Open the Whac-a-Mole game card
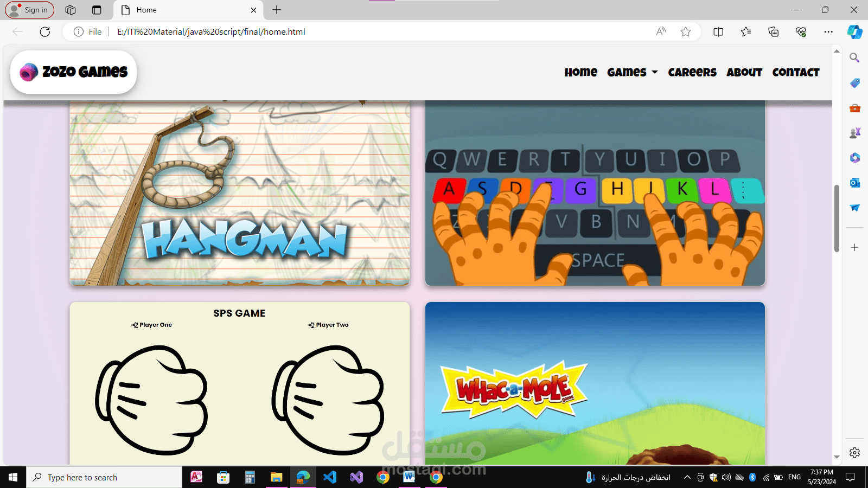This screenshot has height=488, width=868. [595, 383]
